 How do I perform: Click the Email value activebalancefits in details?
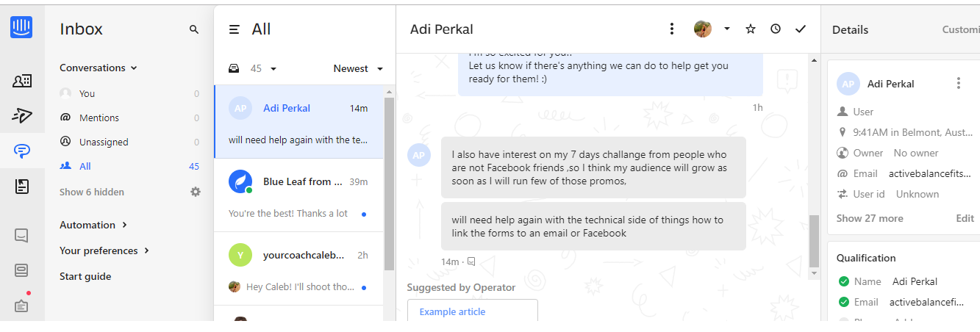[x=930, y=173]
